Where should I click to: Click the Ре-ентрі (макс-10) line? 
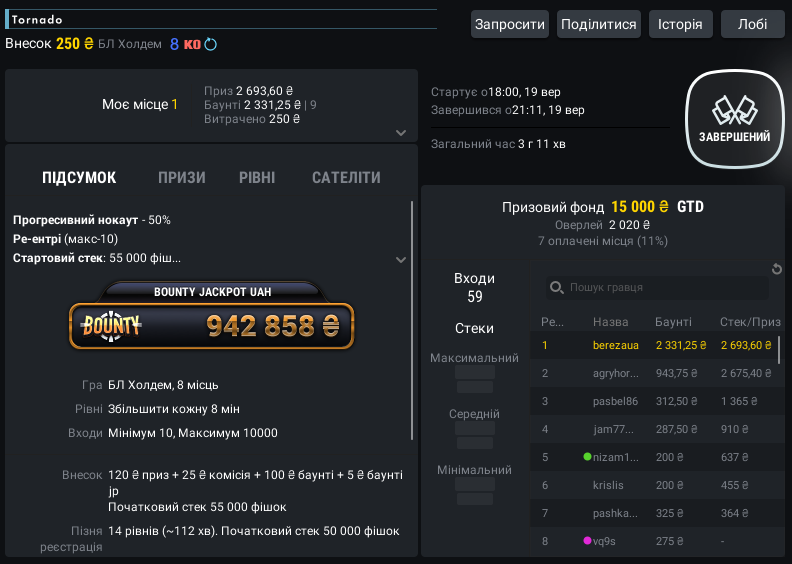tap(65, 239)
